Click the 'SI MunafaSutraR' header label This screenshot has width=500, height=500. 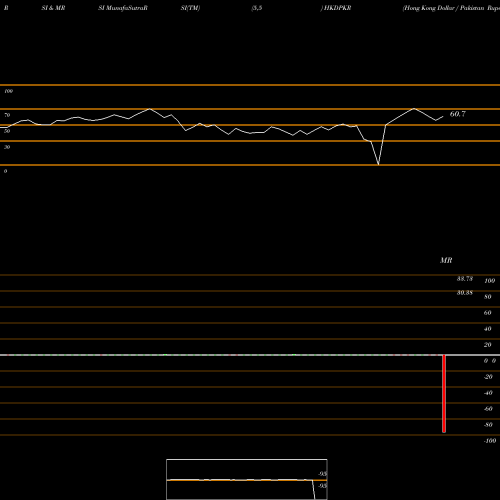click(x=123, y=8)
